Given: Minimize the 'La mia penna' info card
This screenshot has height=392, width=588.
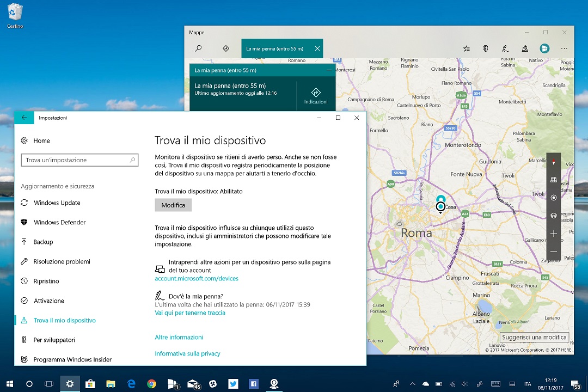Looking at the screenshot, I should (329, 70).
